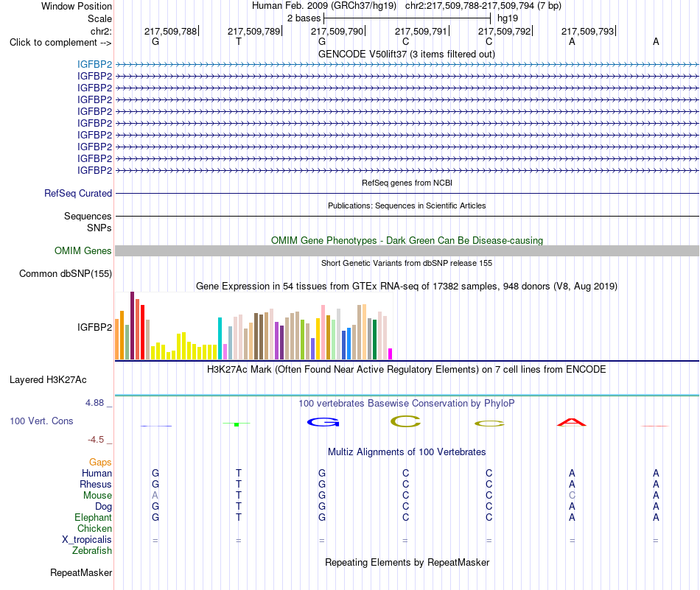The height and width of the screenshot is (590, 700).
Task: Click the GTEx 'Gene Expression in 54 tissues' title
Action: (x=407, y=286)
